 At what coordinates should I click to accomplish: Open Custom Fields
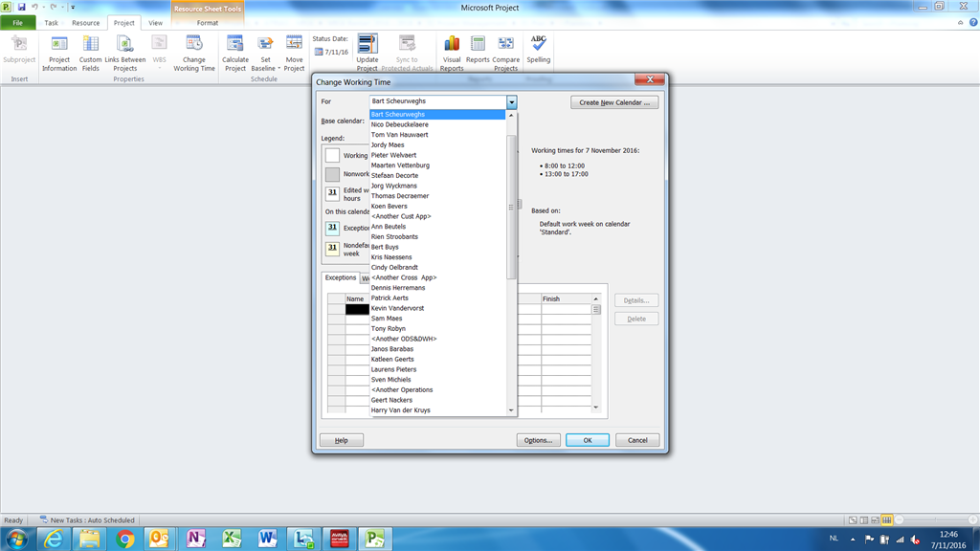point(91,54)
